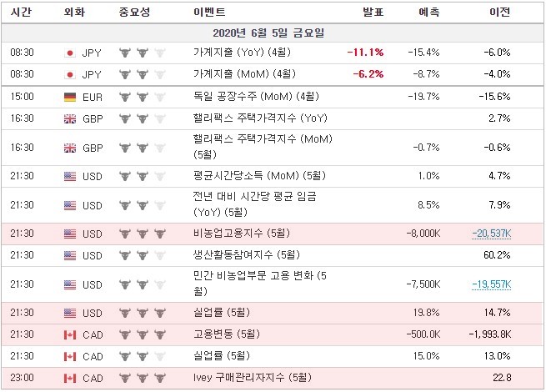The image size is (546, 392).
Task: Open the 비농업고용지수 (5월) event
Action: [x=242, y=233]
